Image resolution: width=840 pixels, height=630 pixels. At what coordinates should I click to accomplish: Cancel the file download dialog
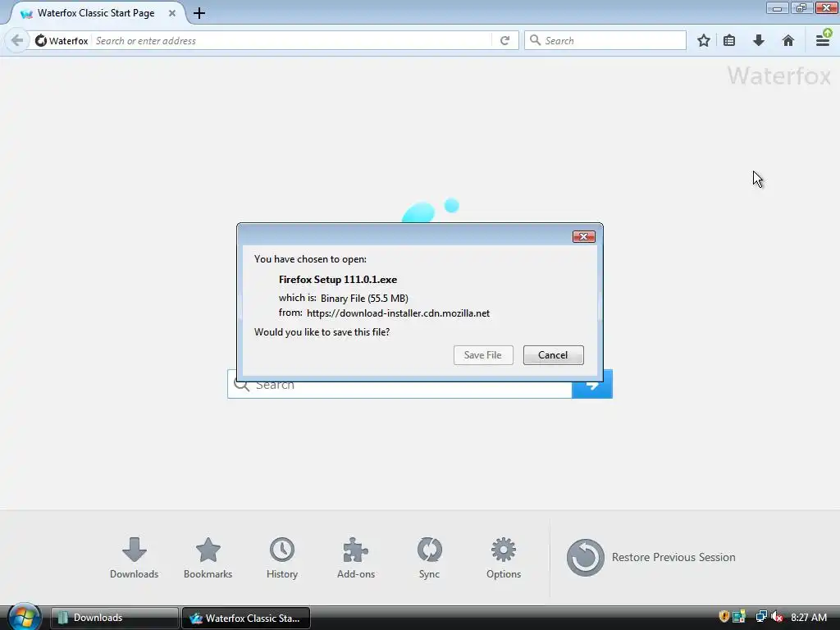click(x=554, y=355)
